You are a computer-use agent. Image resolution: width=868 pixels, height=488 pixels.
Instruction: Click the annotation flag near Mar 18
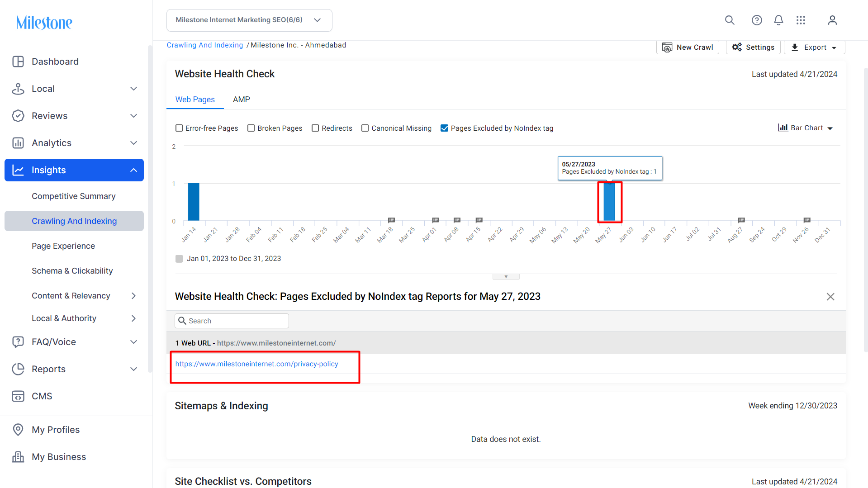point(392,220)
